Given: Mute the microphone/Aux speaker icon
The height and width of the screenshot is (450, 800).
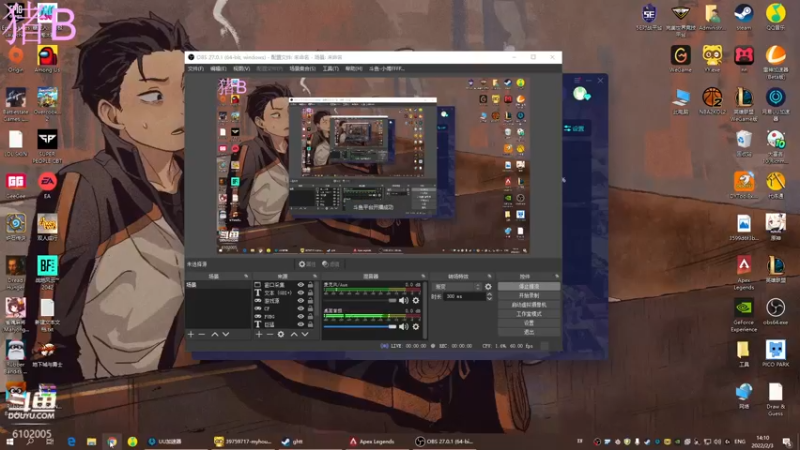Looking at the screenshot, I should click(404, 301).
